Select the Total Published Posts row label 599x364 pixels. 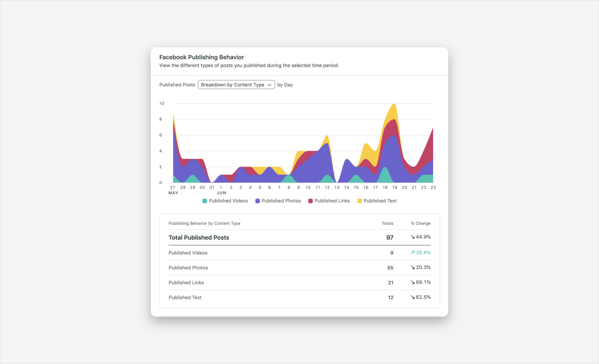pos(199,238)
